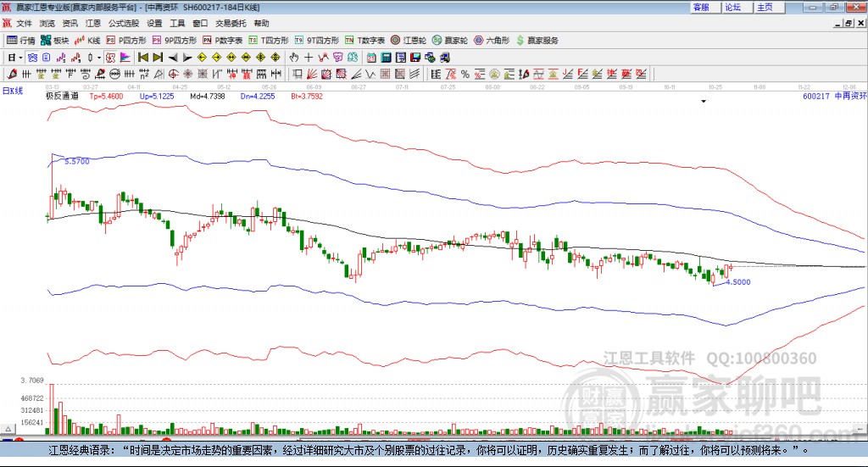Open the 9T四方形 tool
This screenshot has height=467, width=868.
pyautogui.click(x=317, y=41)
